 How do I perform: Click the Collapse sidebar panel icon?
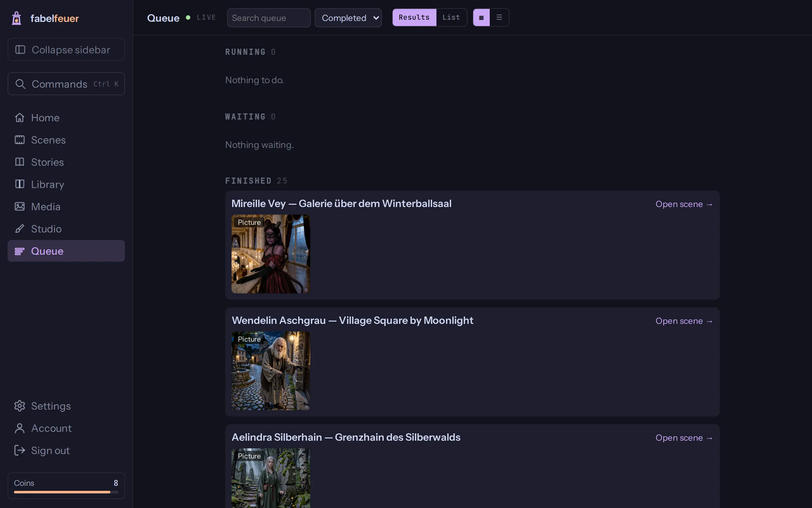coord(20,50)
